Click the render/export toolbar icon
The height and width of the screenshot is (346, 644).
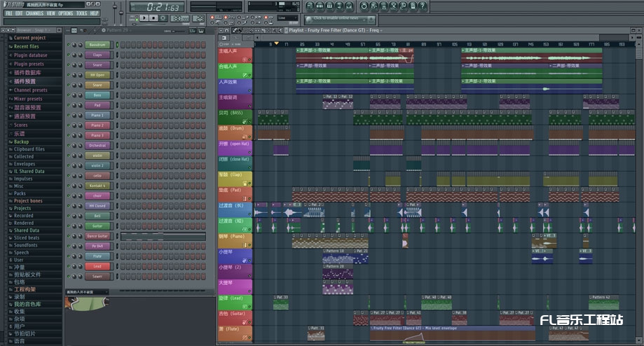coord(383,6)
